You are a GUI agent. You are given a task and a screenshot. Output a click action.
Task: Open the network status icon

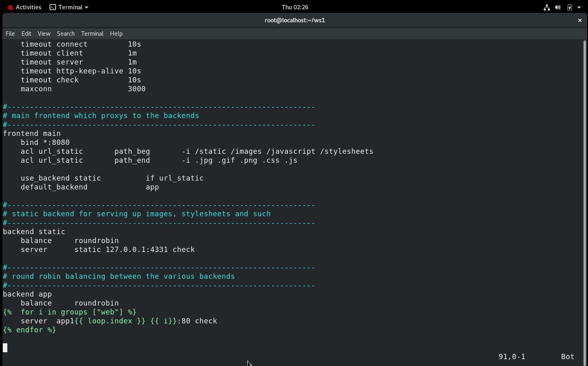pyautogui.click(x=547, y=7)
